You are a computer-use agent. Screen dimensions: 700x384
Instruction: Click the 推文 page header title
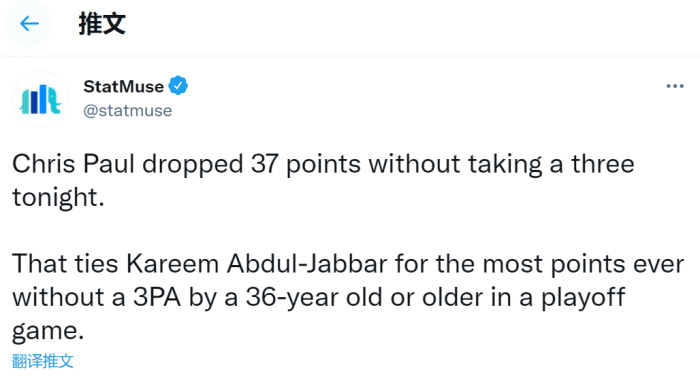click(x=102, y=24)
